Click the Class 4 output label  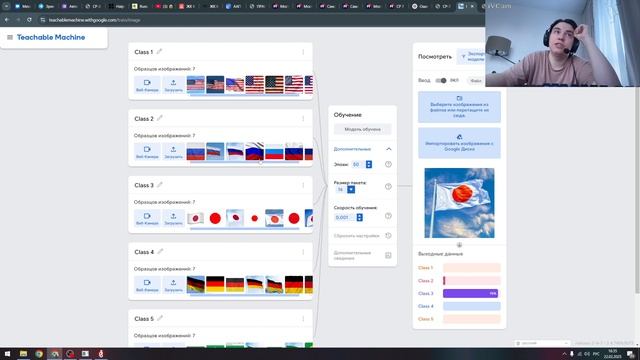click(426, 306)
